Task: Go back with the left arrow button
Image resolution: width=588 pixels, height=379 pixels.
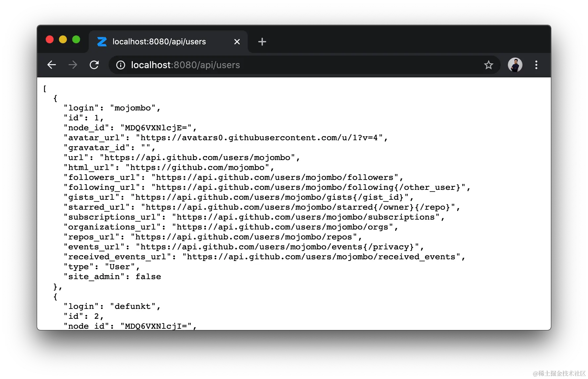Action: click(52, 65)
